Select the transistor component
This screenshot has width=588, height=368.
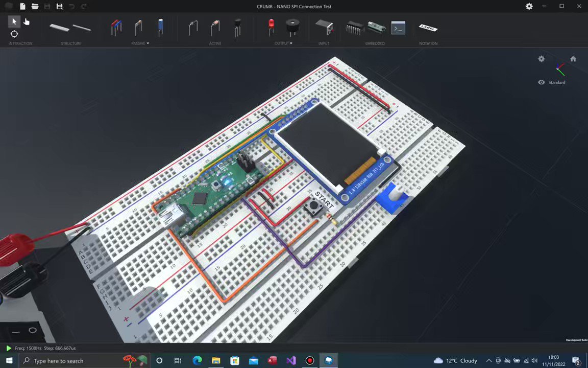[237, 28]
